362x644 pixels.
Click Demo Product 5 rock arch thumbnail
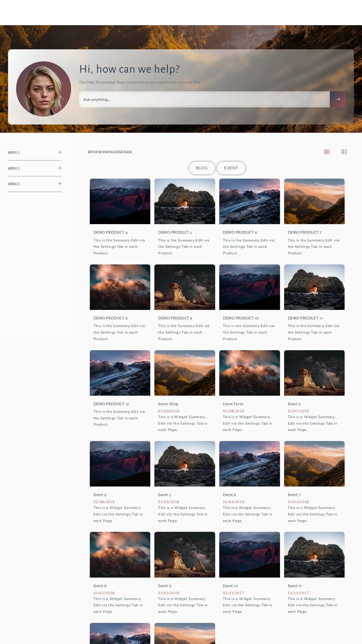coord(185,201)
